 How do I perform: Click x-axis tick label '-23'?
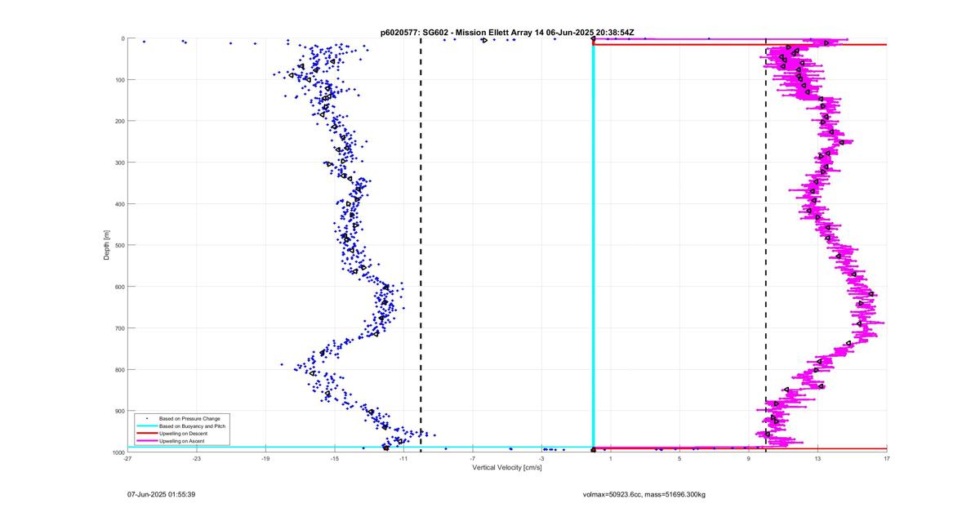197,459
